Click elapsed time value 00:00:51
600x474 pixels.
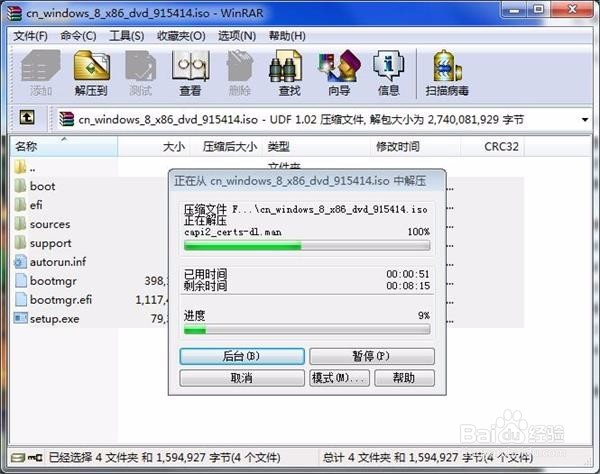(x=408, y=274)
